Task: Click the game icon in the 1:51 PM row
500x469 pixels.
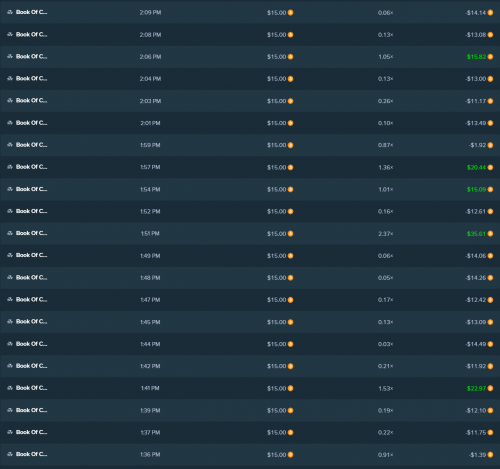Action: 10,233
